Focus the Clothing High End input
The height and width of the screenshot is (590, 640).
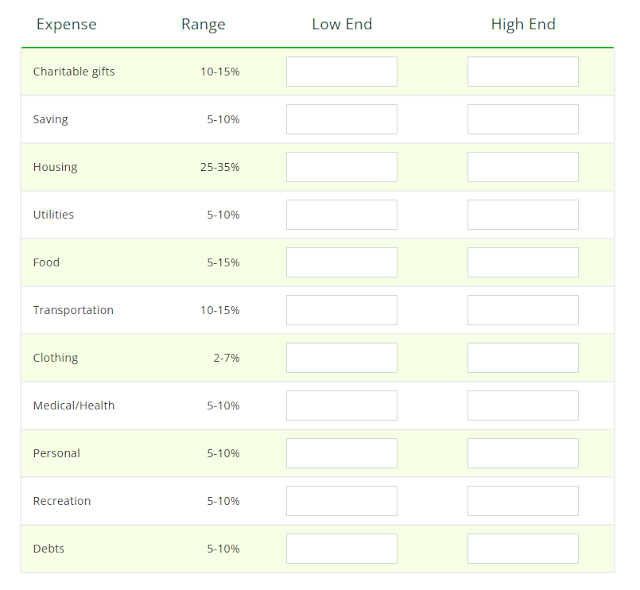coord(523,358)
